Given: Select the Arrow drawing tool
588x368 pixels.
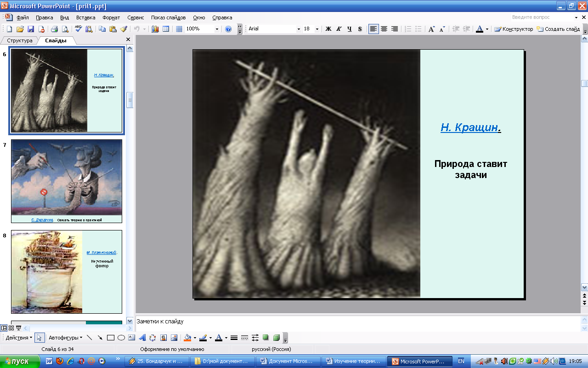Looking at the screenshot, I should 100,338.
